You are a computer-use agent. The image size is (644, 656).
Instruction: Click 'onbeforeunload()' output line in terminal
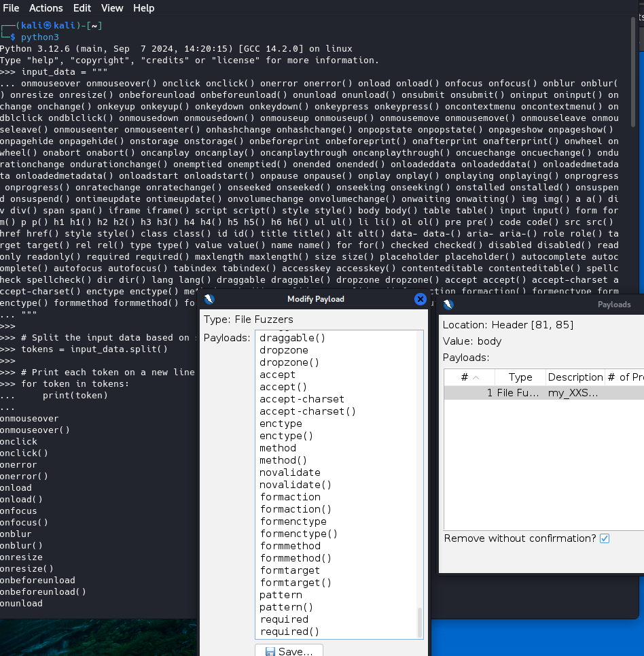[43, 591]
